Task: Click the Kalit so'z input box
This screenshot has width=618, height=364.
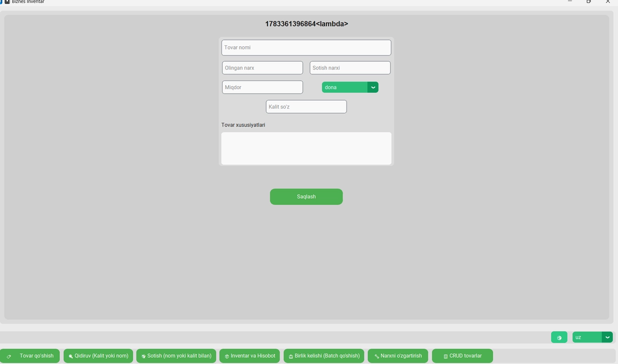Action: point(306,107)
